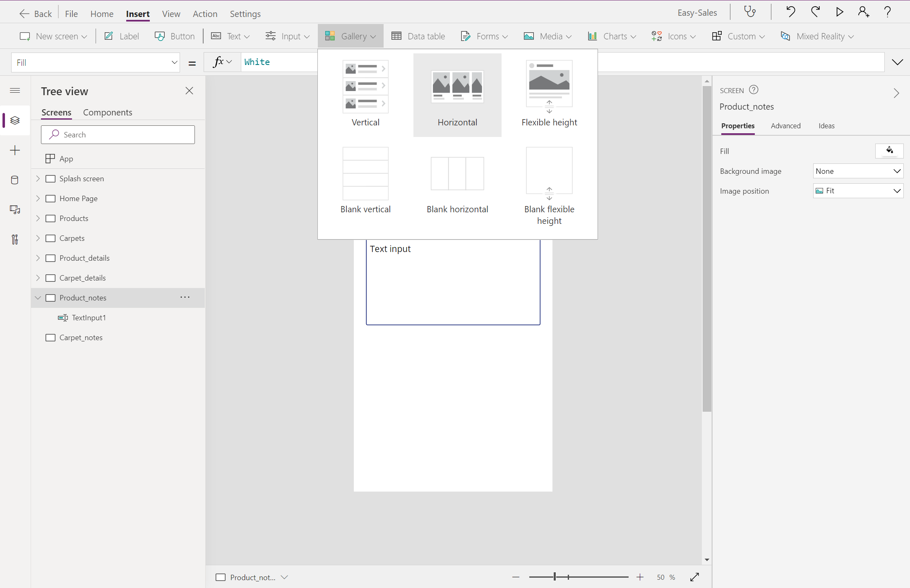Open the Fill property selector dropdown
Viewport: 910px width, 588px height.
coord(96,62)
